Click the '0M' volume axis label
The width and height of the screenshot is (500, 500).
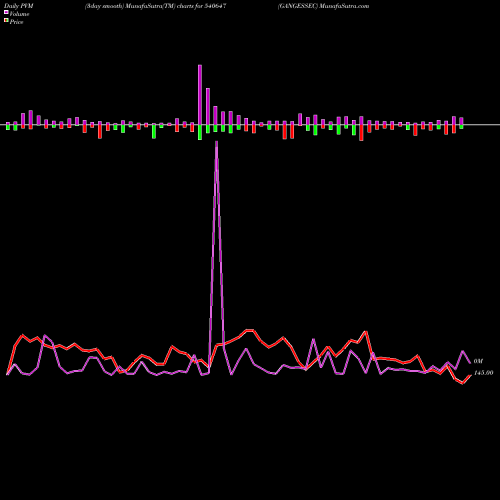coord(478,361)
